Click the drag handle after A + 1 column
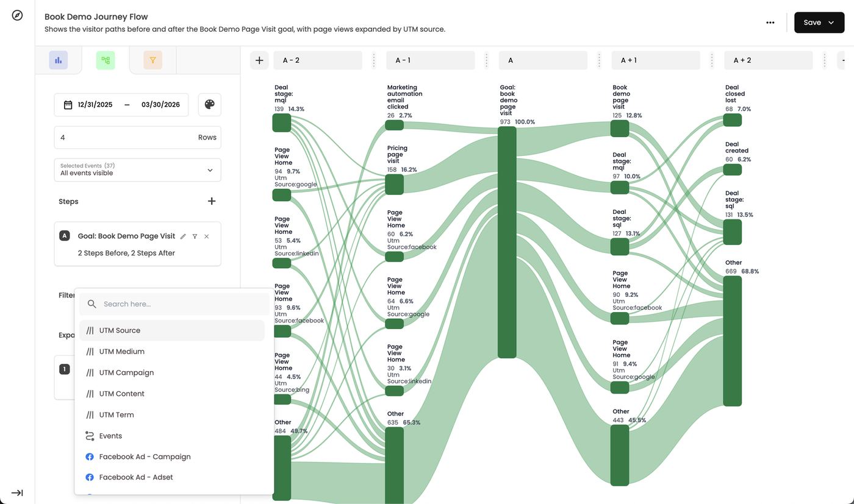Viewport: 854px width, 504px height. pyautogui.click(x=712, y=60)
